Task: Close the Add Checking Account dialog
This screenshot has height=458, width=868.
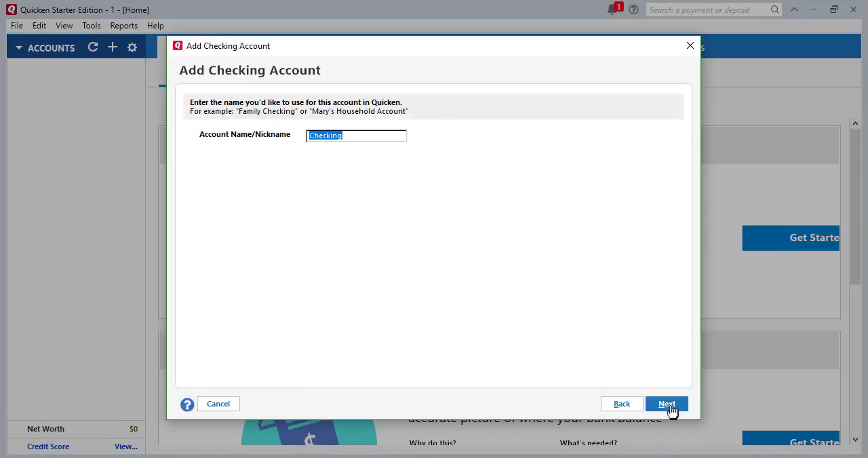Action: click(x=690, y=45)
